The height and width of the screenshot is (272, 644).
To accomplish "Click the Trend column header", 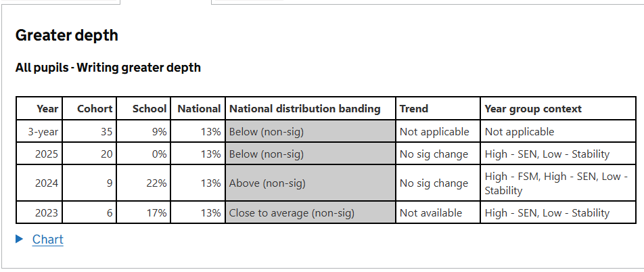I will click(x=414, y=108).
